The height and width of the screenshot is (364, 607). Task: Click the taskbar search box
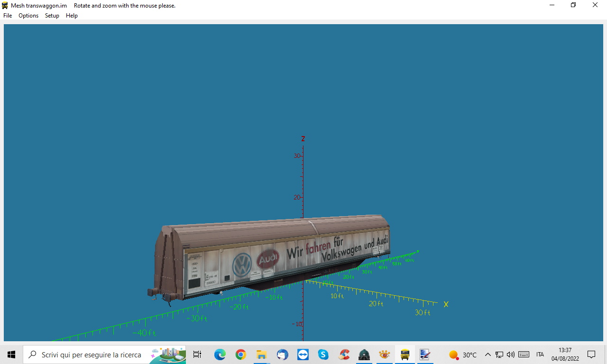point(104,355)
